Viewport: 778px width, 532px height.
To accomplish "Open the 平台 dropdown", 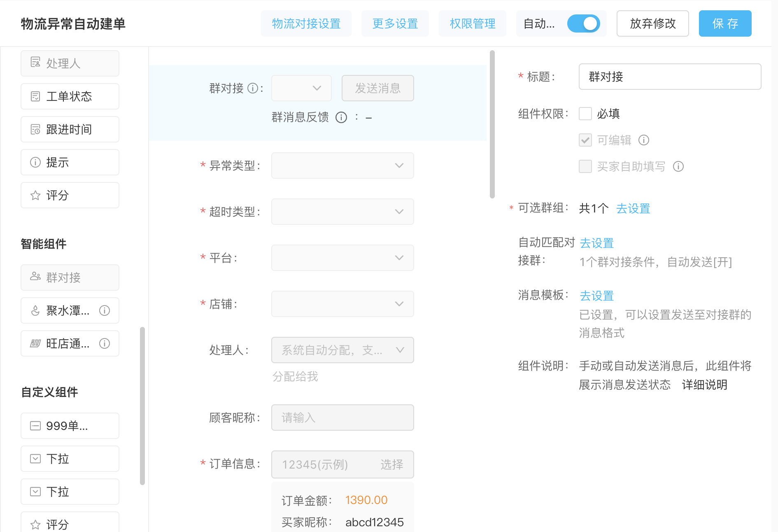I will 342,258.
